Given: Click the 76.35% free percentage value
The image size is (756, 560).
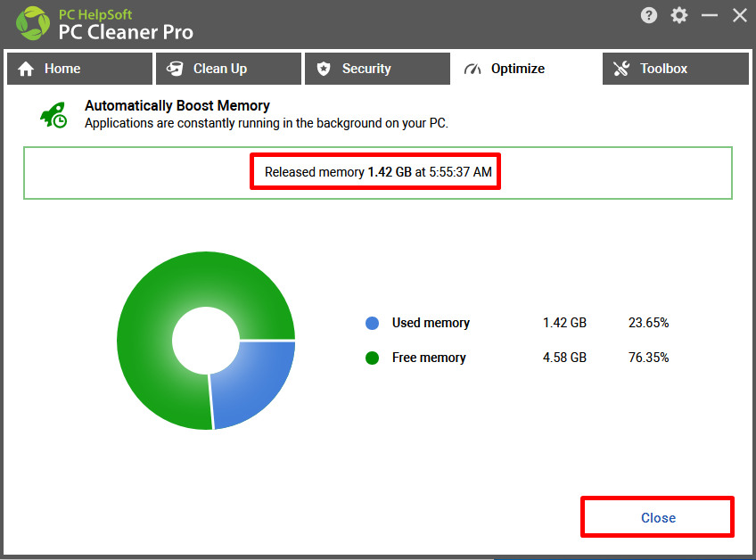Looking at the screenshot, I should pyautogui.click(x=648, y=358).
